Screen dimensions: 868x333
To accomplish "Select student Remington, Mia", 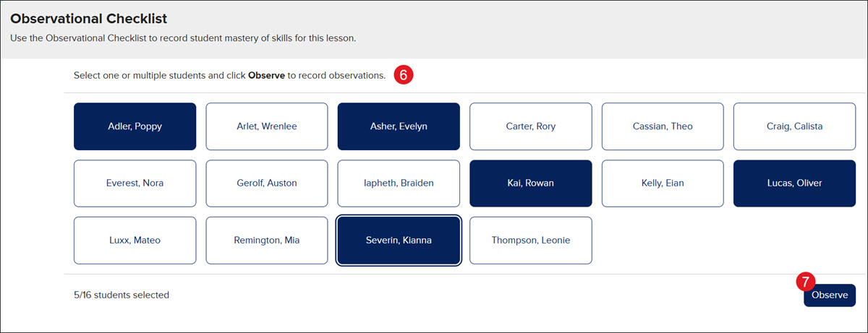I will pos(267,241).
